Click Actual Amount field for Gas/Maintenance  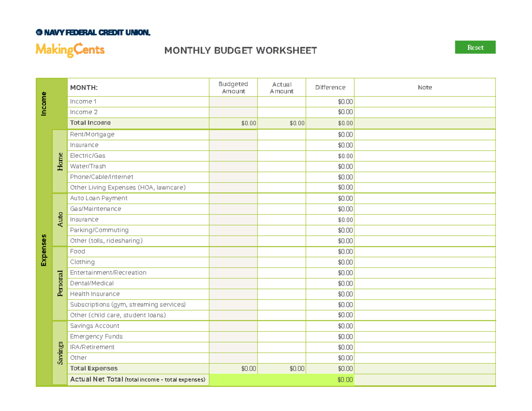[x=282, y=209]
